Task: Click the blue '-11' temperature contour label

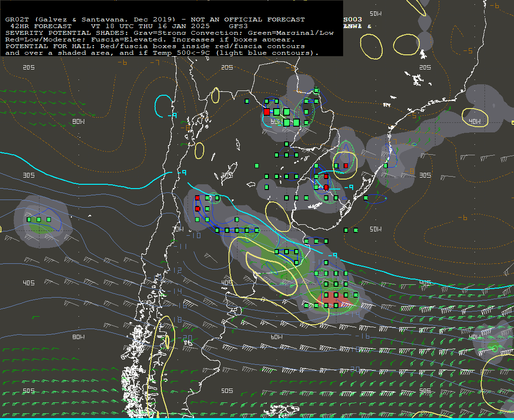Action: 180,246
